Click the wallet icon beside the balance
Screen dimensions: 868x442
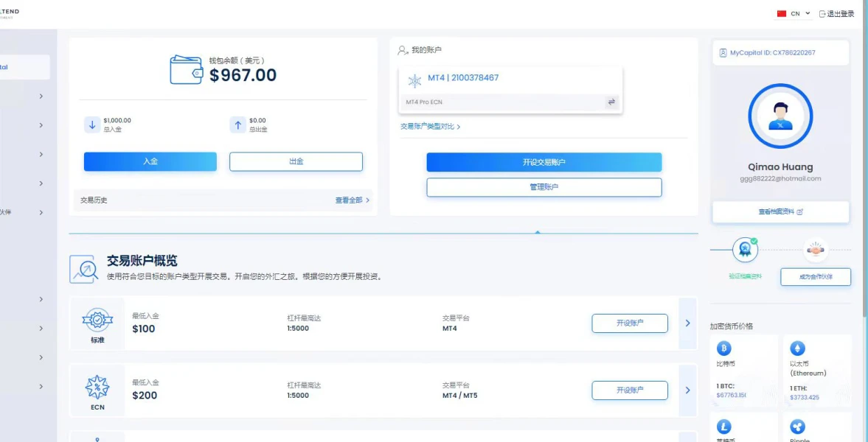pyautogui.click(x=186, y=70)
